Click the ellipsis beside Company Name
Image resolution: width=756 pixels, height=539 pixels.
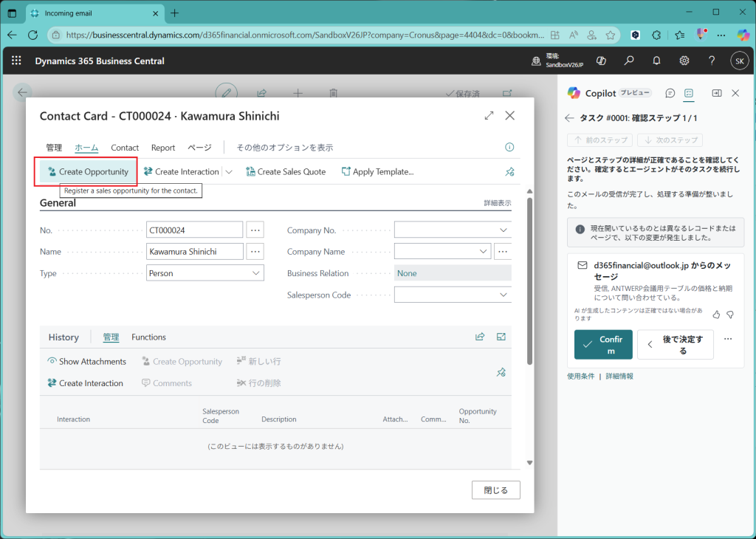(503, 251)
